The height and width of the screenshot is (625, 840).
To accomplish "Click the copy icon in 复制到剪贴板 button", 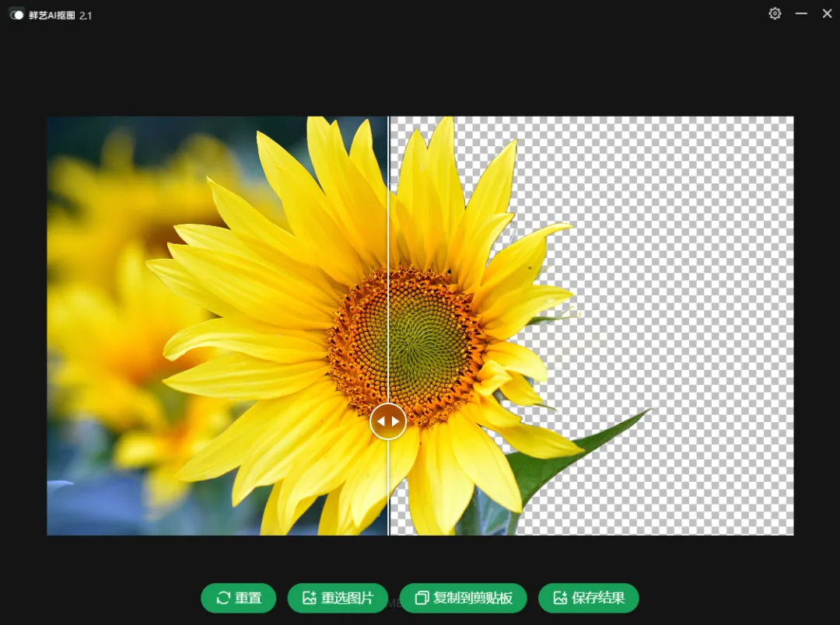I will click(422, 598).
